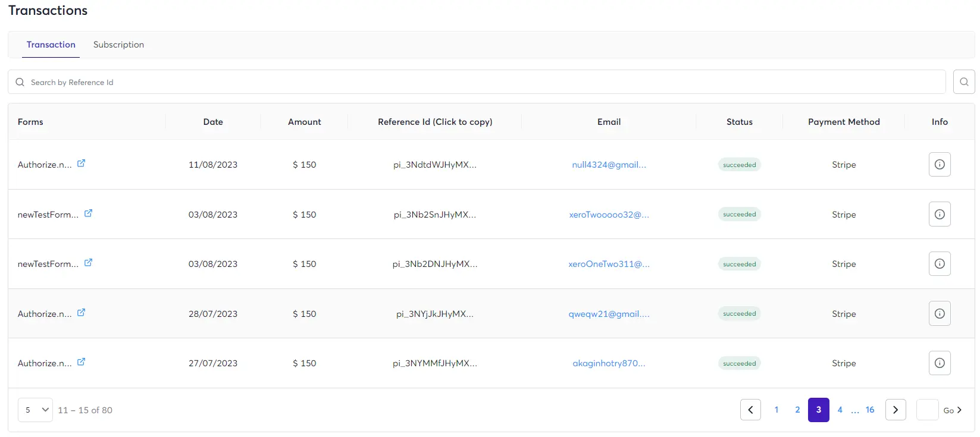Open external link icon for xeroOneTwo311 newTestForm row
Screen dimensions: 980x437
click(88, 263)
